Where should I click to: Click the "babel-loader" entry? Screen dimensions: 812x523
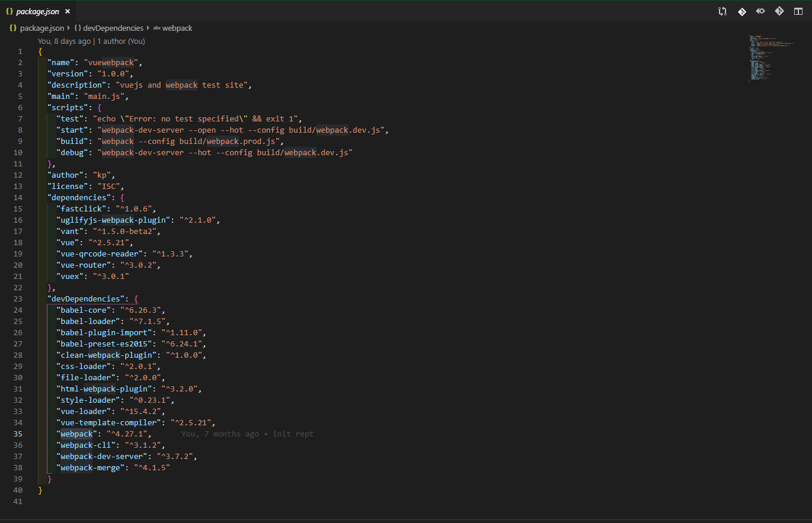[x=88, y=322]
